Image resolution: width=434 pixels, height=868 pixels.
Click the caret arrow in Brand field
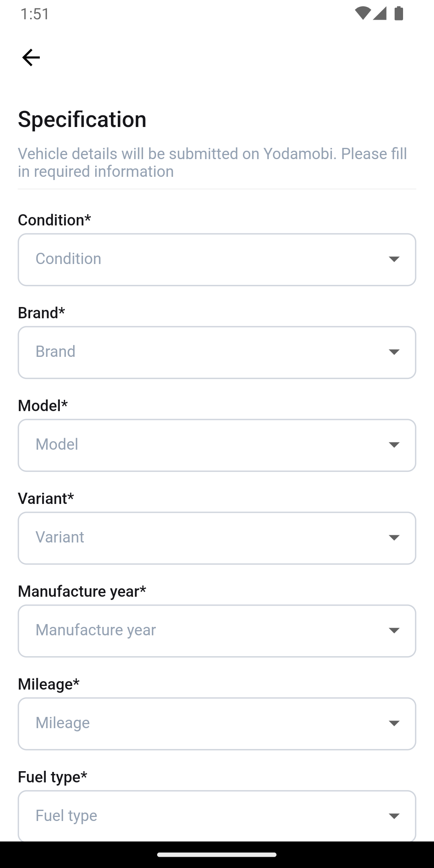[394, 352]
